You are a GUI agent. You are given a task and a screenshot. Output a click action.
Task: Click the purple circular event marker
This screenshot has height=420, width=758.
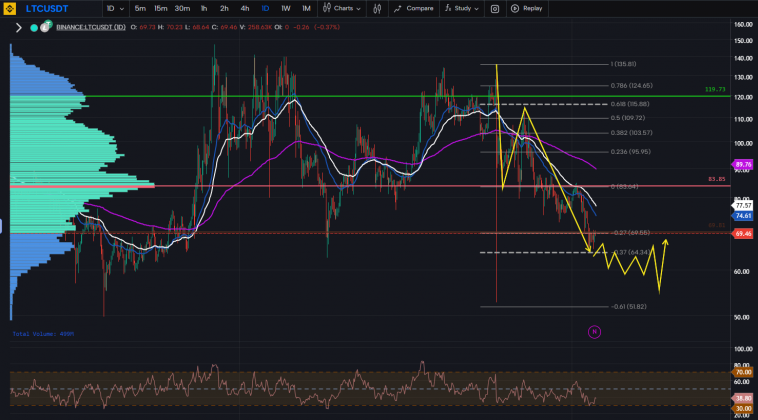[594, 331]
